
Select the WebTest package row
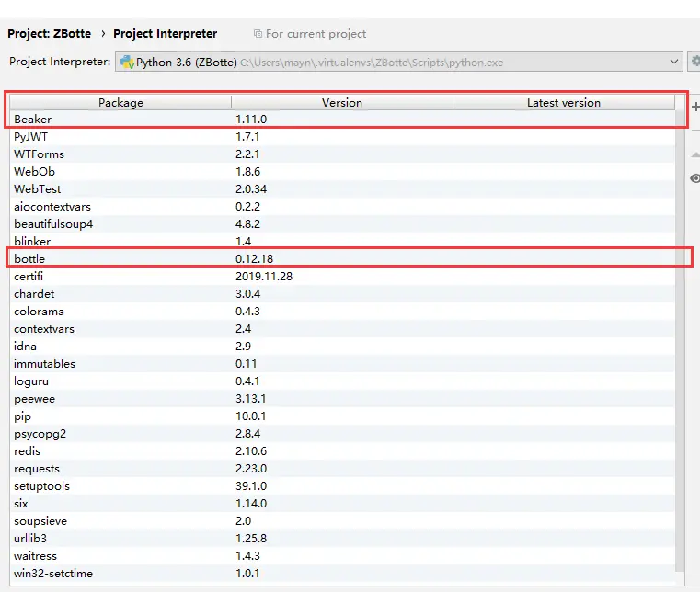click(342, 188)
